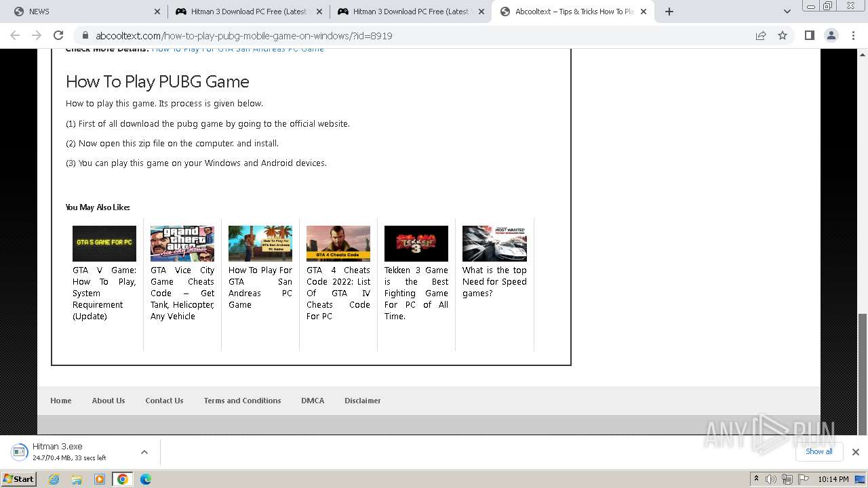Open the browser side panel
This screenshot has width=868, height=488.
coord(809,35)
